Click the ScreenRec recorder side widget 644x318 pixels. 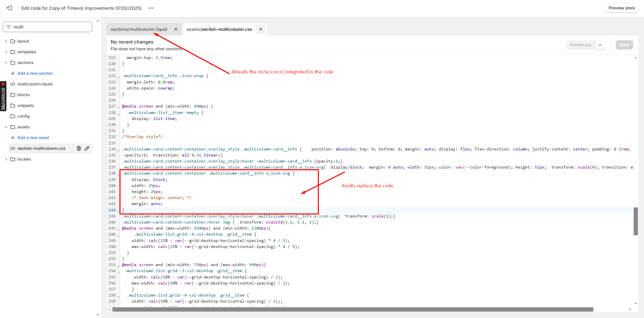tap(3, 96)
